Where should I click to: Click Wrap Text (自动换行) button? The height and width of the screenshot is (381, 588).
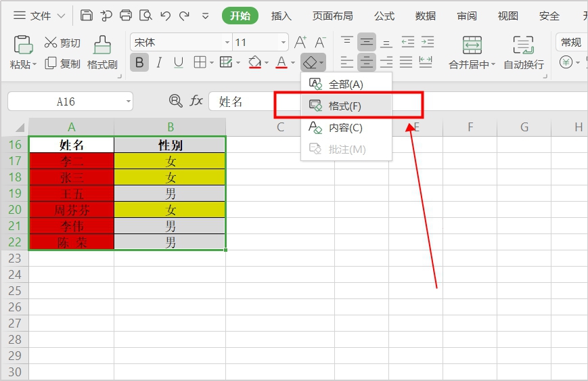(524, 53)
